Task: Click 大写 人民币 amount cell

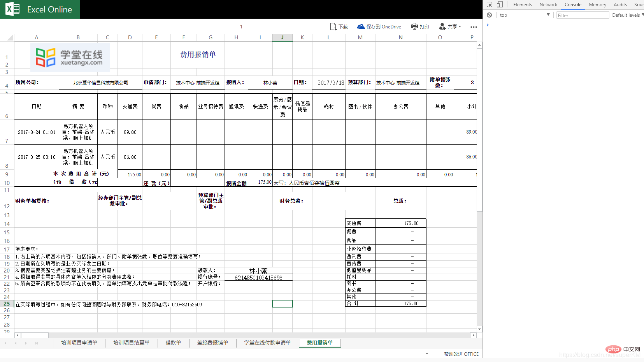Action: [307, 183]
